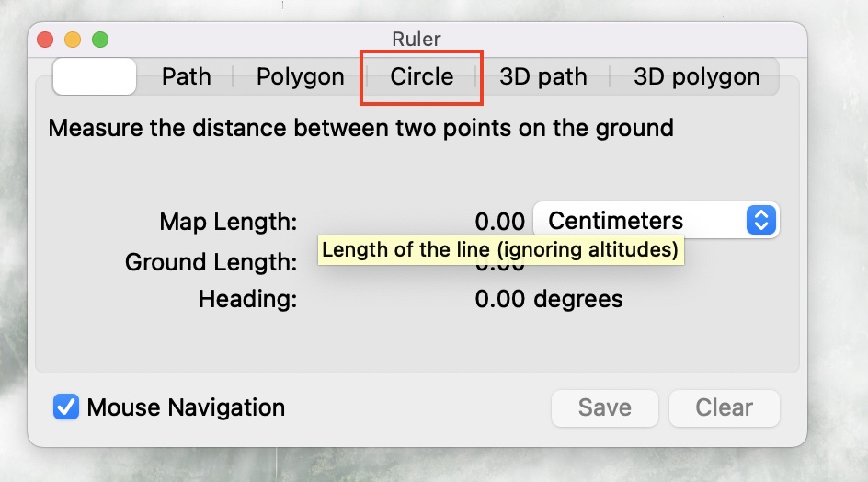Viewport: 868px width, 482px height.
Task: Click the Save button
Action: [604, 407]
